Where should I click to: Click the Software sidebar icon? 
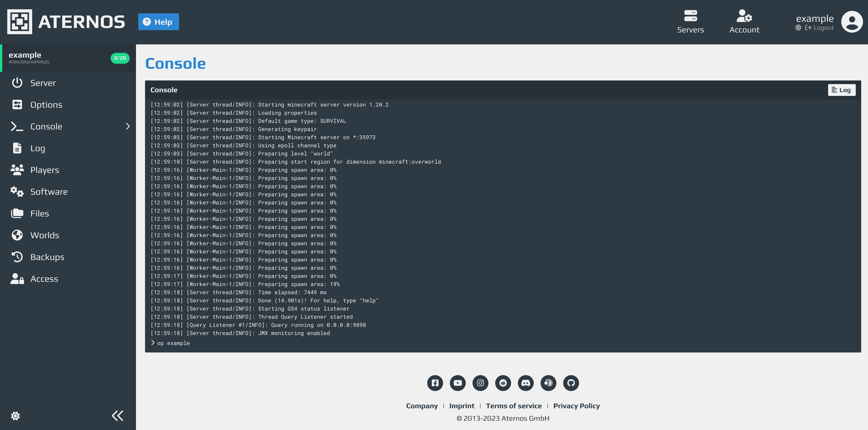17,192
